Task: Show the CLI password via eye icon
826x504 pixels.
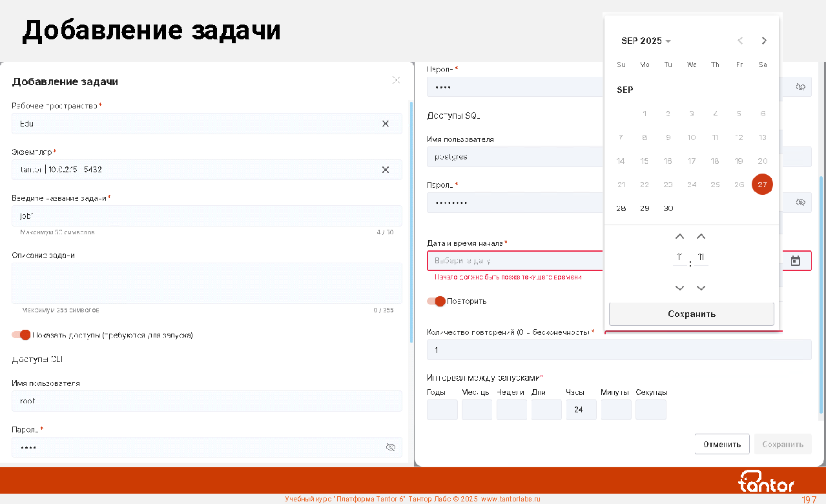Action: tap(390, 447)
